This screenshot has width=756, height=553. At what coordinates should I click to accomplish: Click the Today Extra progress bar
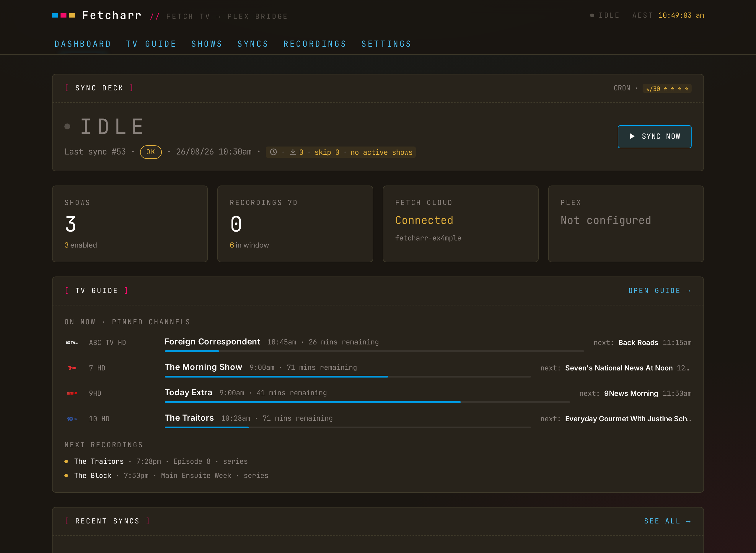367,402
